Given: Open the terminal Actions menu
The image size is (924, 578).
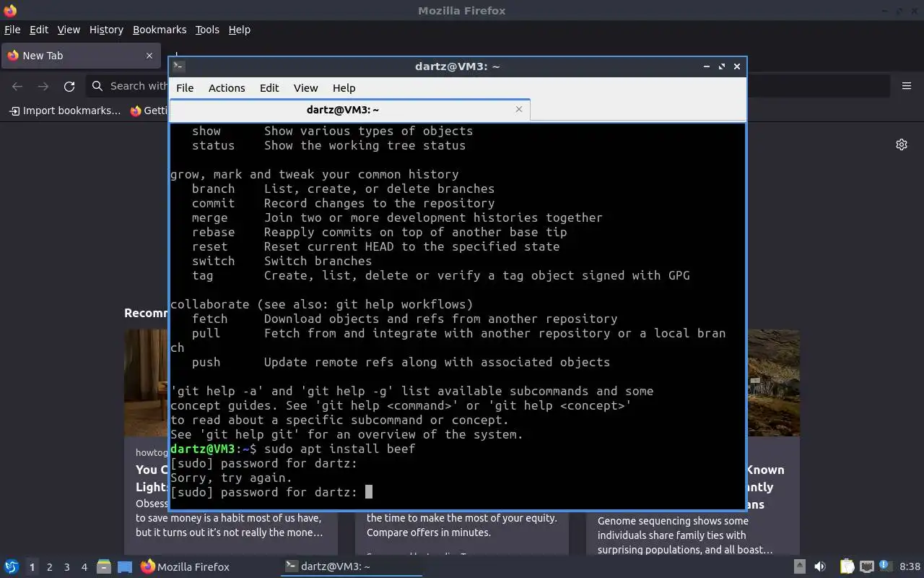Looking at the screenshot, I should click(227, 87).
